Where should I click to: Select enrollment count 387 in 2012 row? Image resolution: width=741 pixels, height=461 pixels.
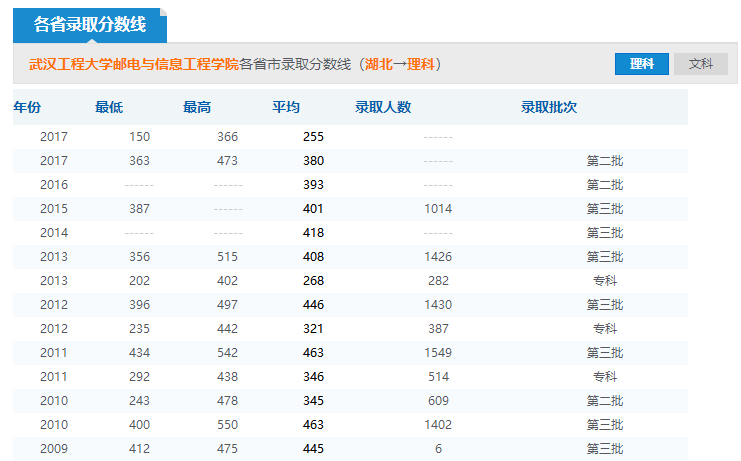tap(438, 329)
